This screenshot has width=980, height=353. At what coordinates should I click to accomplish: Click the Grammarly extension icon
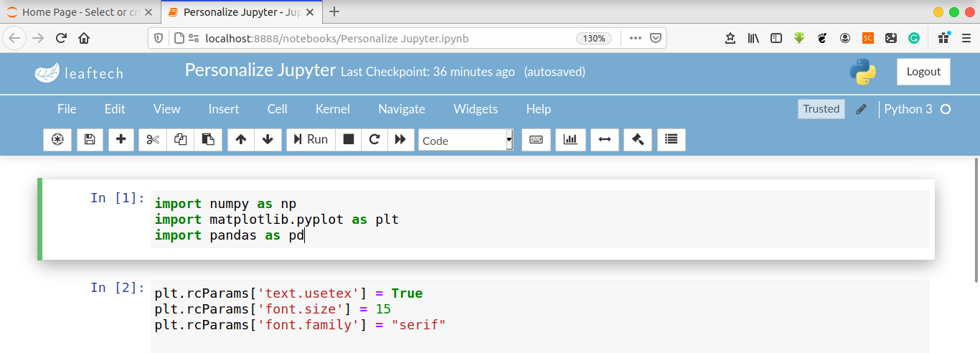coord(914,39)
